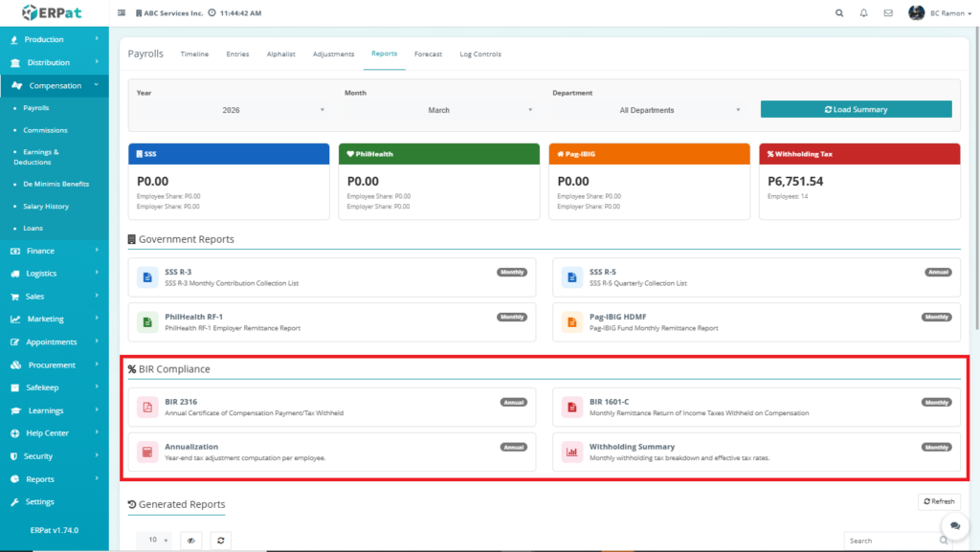Open the mail envelope icon
The height and width of the screenshot is (552, 980).
pyautogui.click(x=888, y=13)
